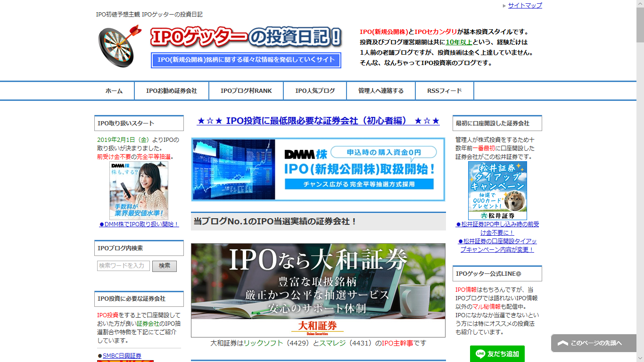Click the IPOゲッター公式LINE@ heading
644x362 pixels.
pyautogui.click(x=497, y=273)
